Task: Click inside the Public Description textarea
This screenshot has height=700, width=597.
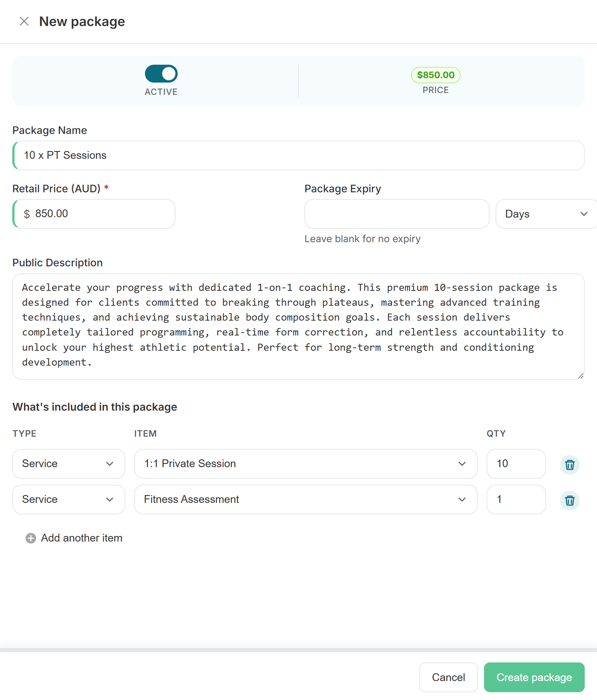Action: [x=298, y=327]
